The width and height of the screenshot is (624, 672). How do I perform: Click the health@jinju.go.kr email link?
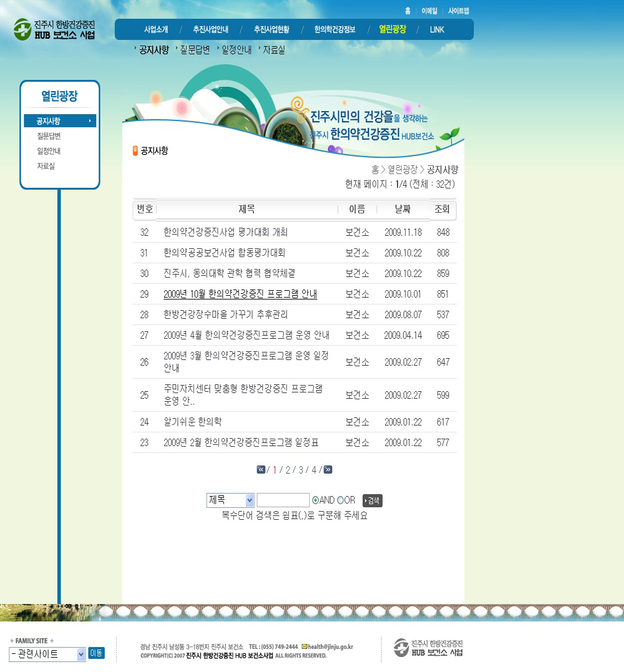[330, 647]
